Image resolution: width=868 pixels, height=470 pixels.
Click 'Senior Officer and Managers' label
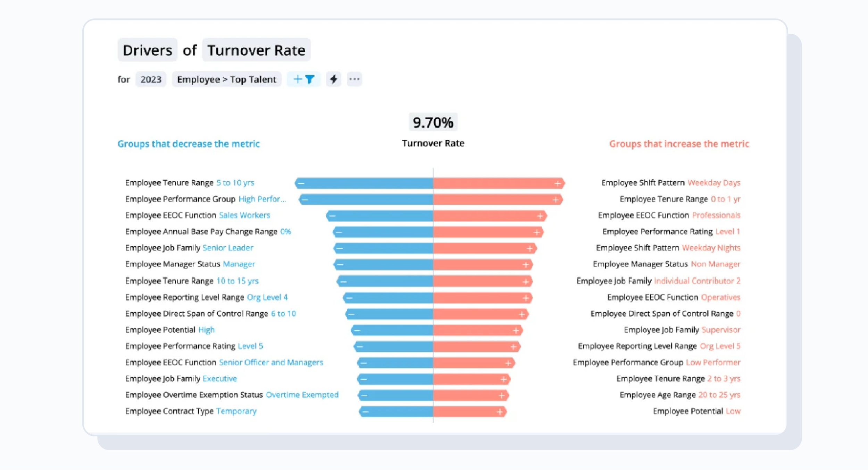coord(271,362)
